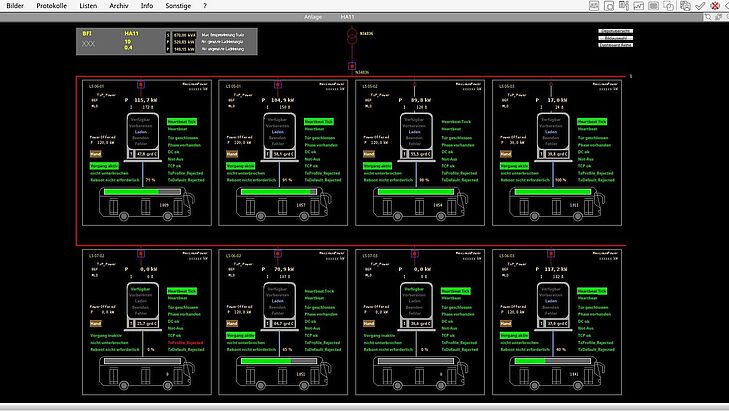Click the green checkmark icon in top toolbar
Screen dimensions: 729x411
pos(701,5)
